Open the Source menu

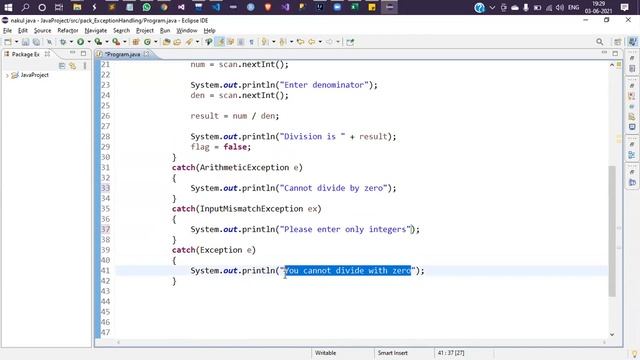42,31
